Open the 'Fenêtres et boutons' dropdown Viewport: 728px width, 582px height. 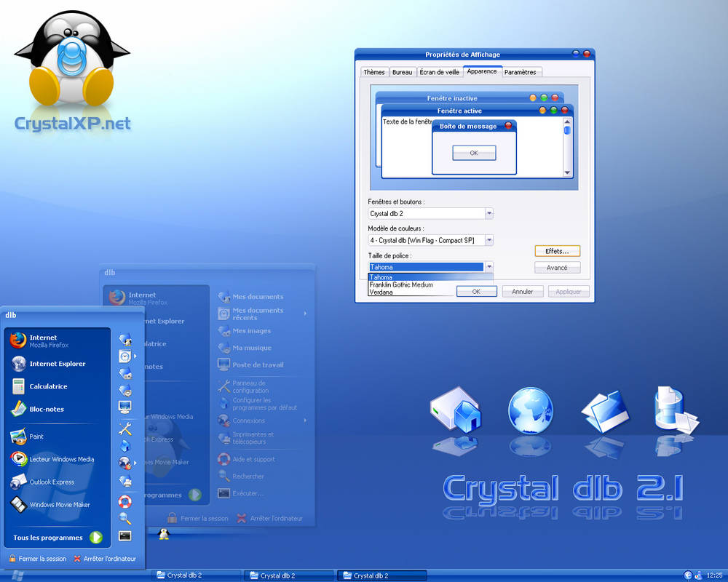point(490,213)
